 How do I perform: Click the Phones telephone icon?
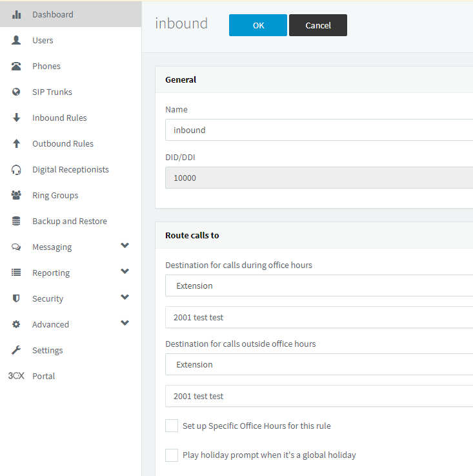pos(16,66)
